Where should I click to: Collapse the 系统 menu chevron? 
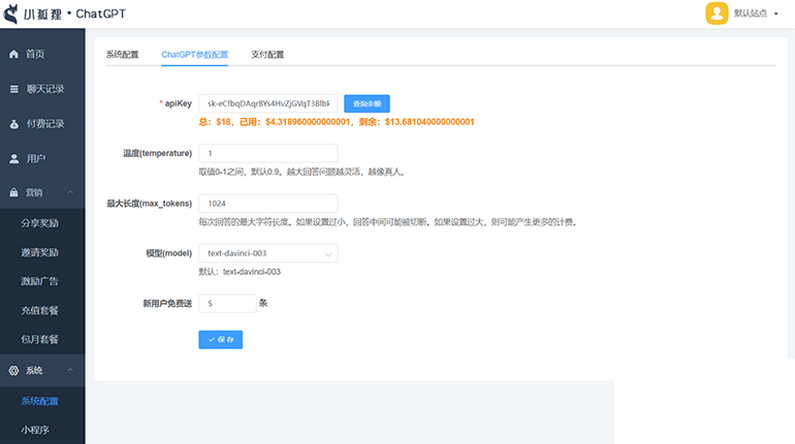click(x=70, y=370)
